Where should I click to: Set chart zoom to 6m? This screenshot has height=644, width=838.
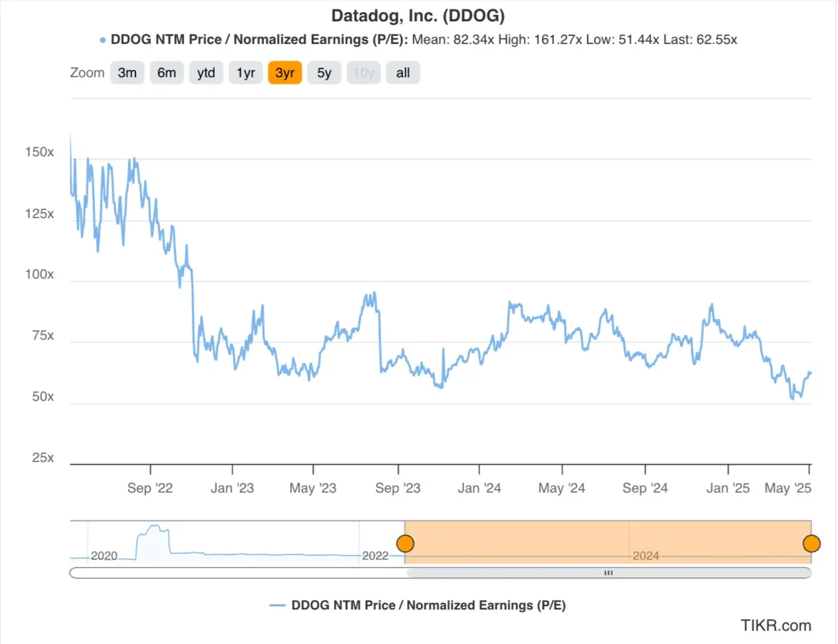166,73
